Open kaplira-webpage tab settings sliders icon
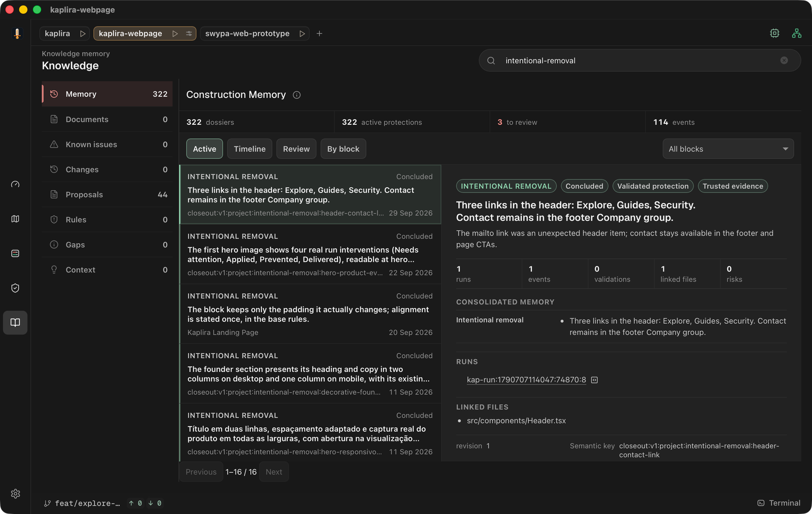This screenshot has width=812, height=514. coord(189,33)
